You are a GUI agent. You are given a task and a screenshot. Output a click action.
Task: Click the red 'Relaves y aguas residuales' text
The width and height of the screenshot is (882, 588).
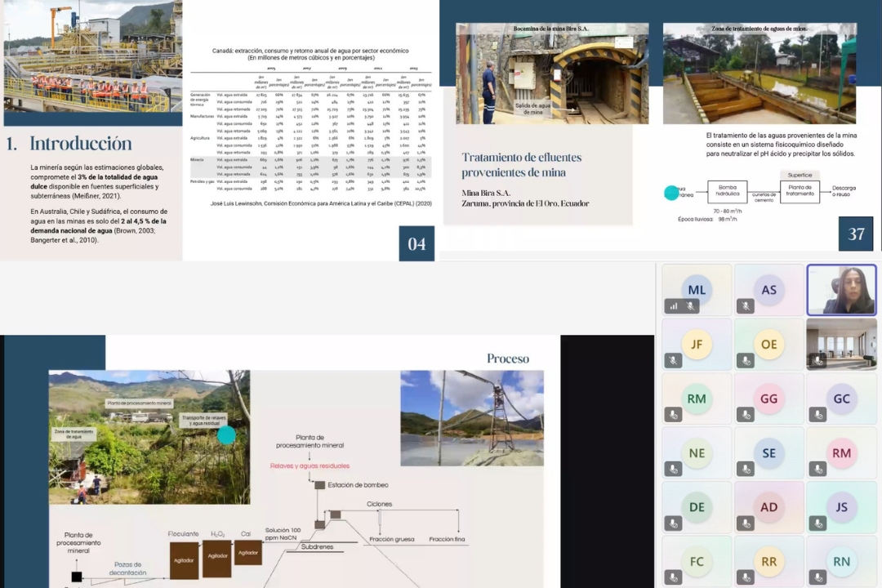click(310, 465)
